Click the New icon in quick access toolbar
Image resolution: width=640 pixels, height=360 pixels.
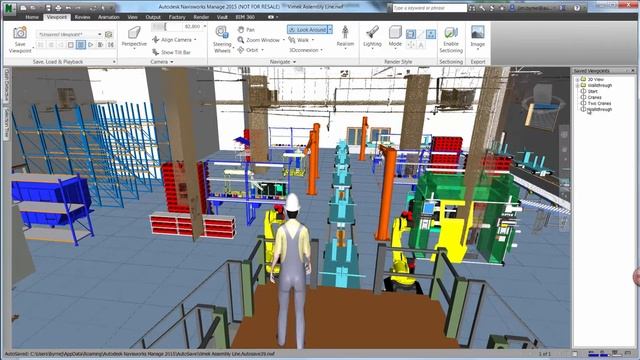coord(23,8)
